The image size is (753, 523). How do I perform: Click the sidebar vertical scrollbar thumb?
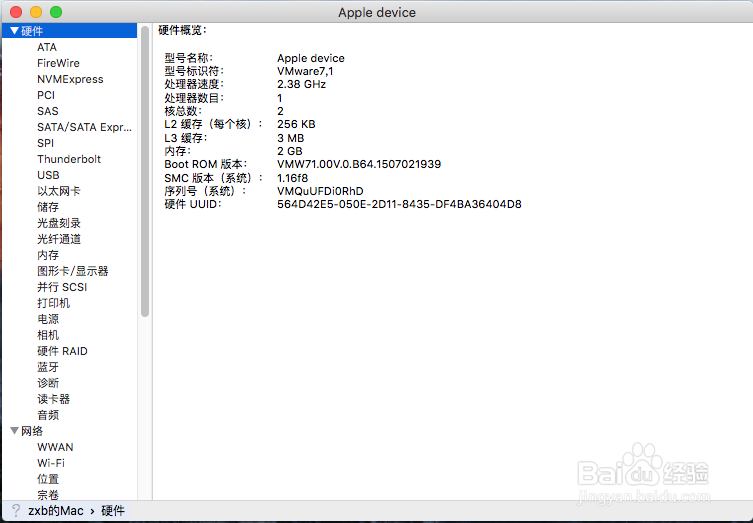pyautogui.click(x=145, y=171)
